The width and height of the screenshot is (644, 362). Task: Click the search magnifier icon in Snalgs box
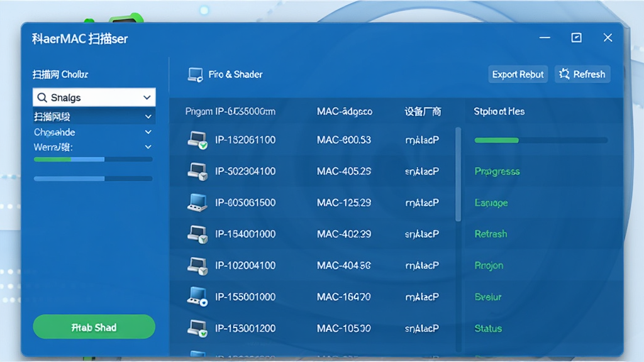tap(42, 97)
